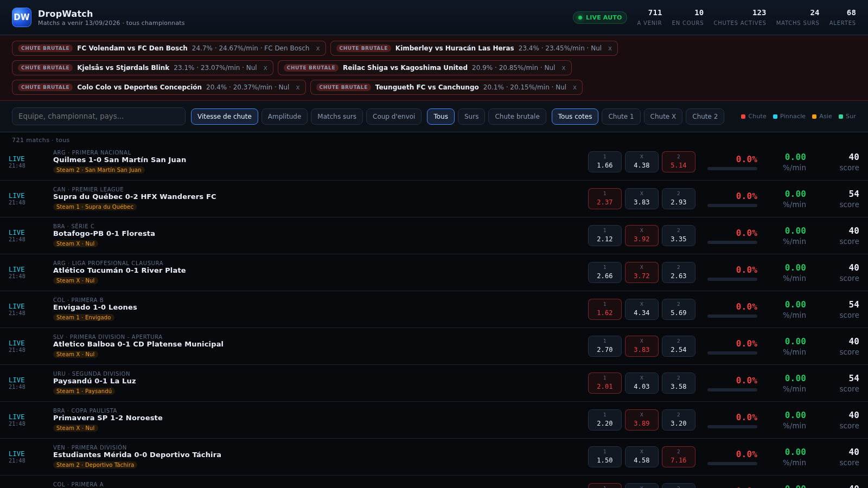
Task: Click draw odds 3.89 for Primavera SP
Action: (642, 420)
